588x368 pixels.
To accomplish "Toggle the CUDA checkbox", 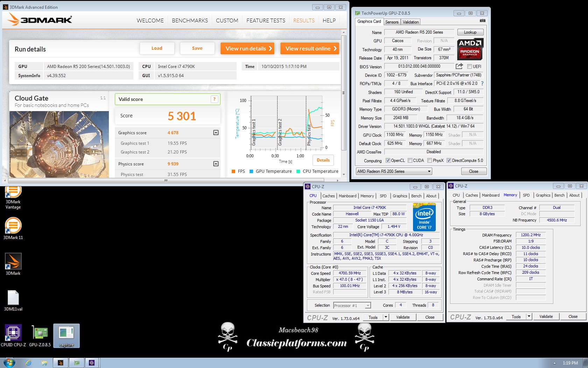I will click(x=410, y=161).
